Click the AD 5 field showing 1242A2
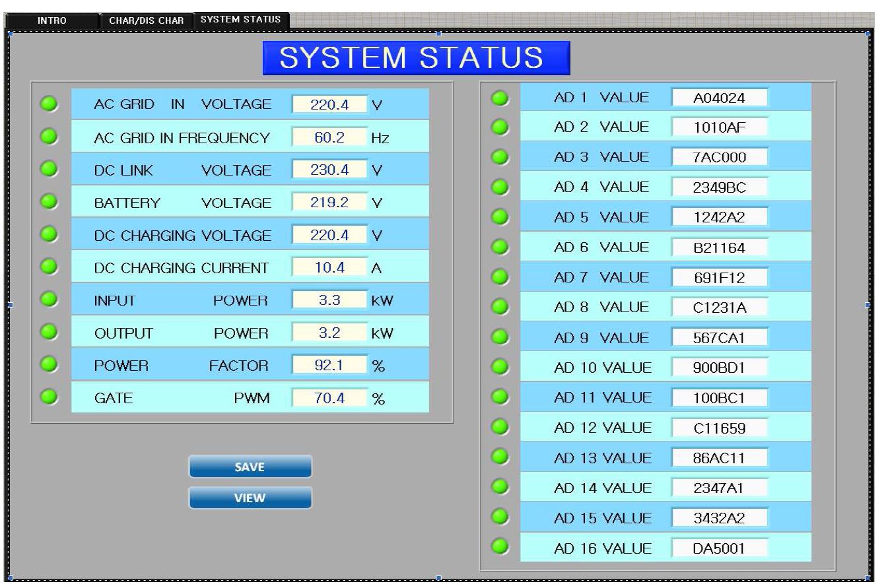The width and height of the screenshot is (886, 588). (x=720, y=218)
